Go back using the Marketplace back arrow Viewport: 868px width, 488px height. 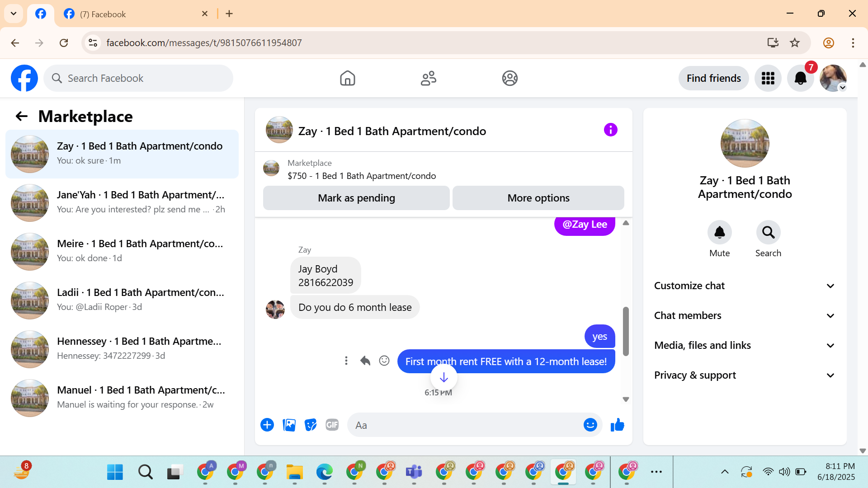tap(22, 117)
